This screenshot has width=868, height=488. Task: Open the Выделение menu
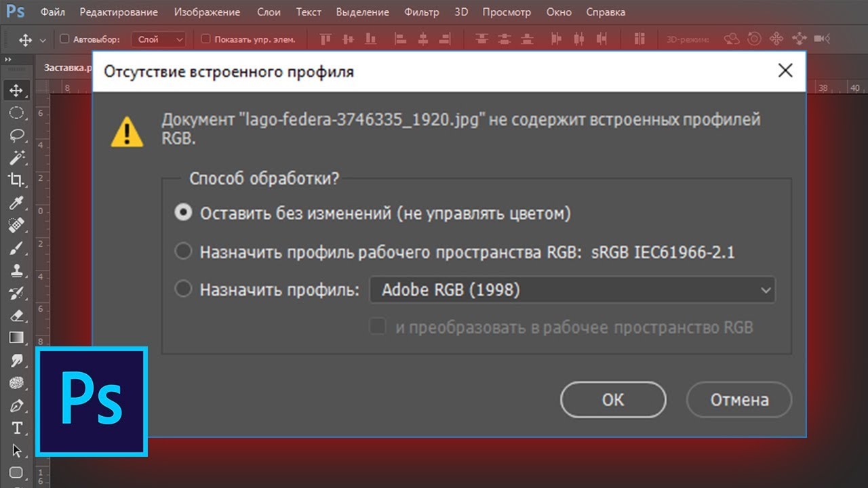tap(363, 12)
